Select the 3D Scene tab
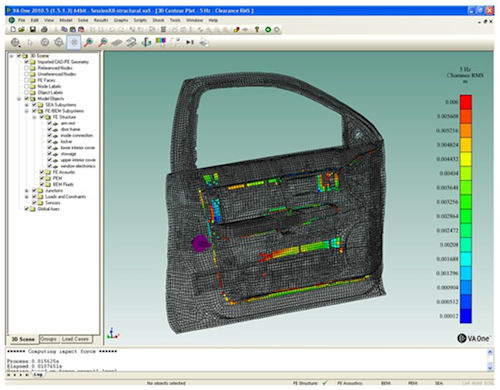The height and width of the screenshot is (390, 500). coord(23,339)
